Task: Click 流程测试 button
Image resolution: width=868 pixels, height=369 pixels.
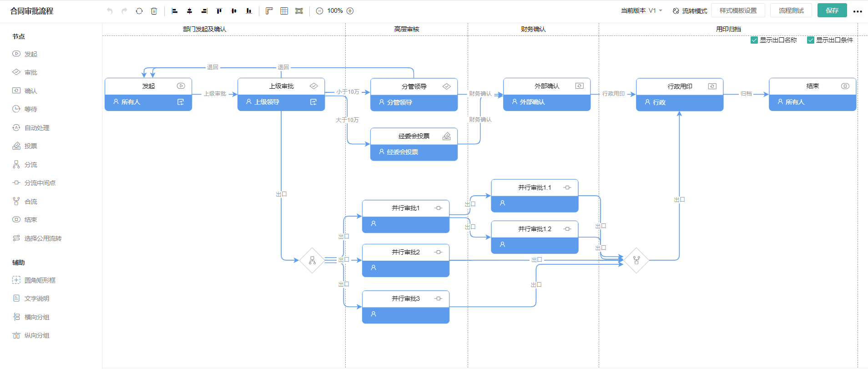Action: [x=791, y=10]
